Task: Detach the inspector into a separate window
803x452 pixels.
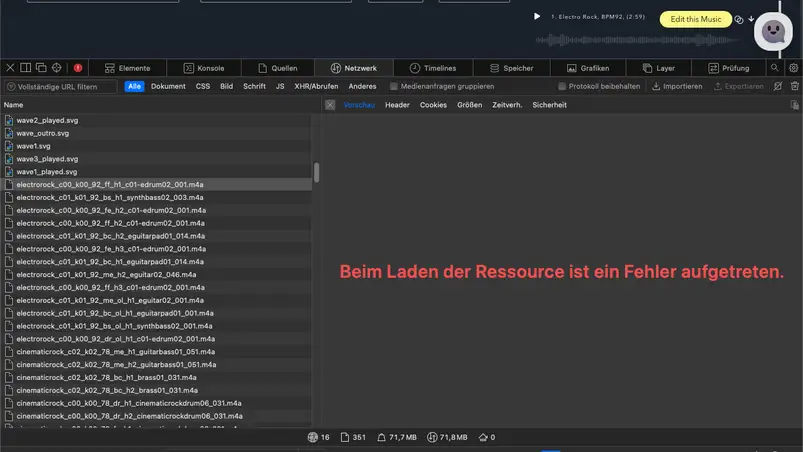Action: point(41,68)
